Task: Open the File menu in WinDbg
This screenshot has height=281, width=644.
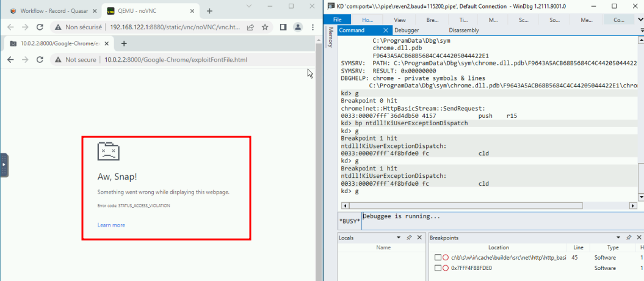Action: [x=337, y=20]
